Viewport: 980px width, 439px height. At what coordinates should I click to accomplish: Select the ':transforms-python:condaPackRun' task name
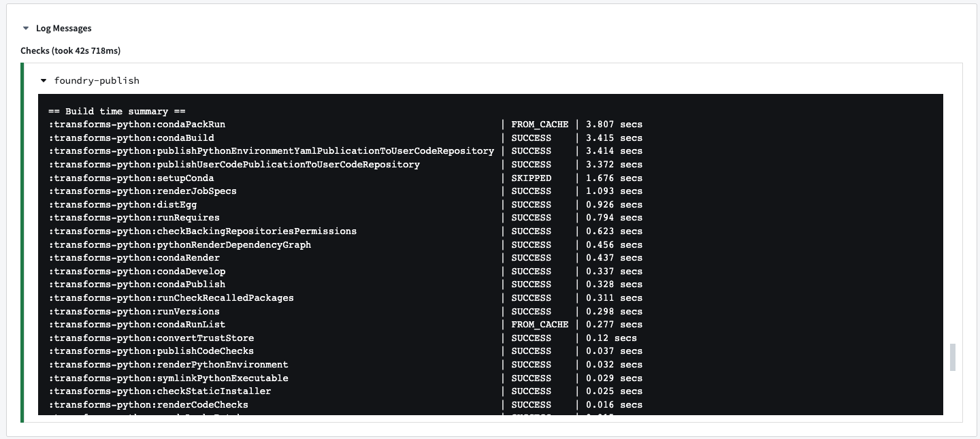pyautogui.click(x=137, y=125)
